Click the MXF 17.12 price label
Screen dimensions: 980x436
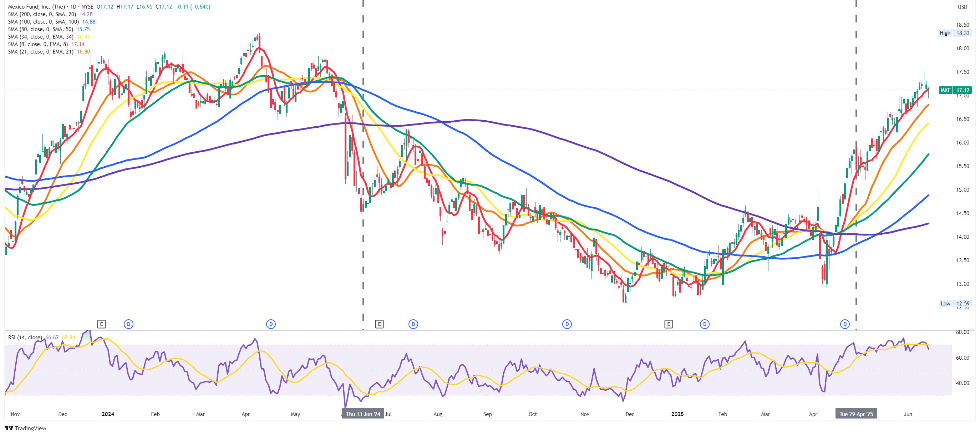pyautogui.click(x=955, y=90)
